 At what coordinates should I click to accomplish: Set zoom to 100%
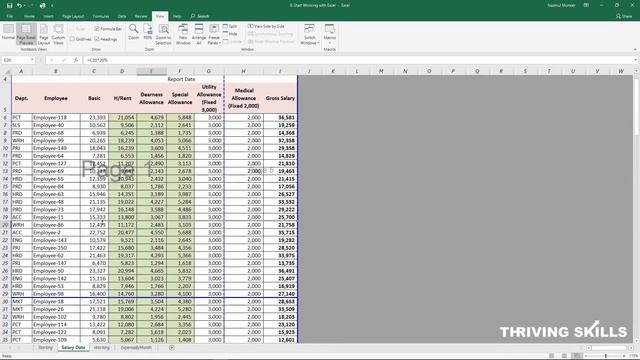point(148,32)
